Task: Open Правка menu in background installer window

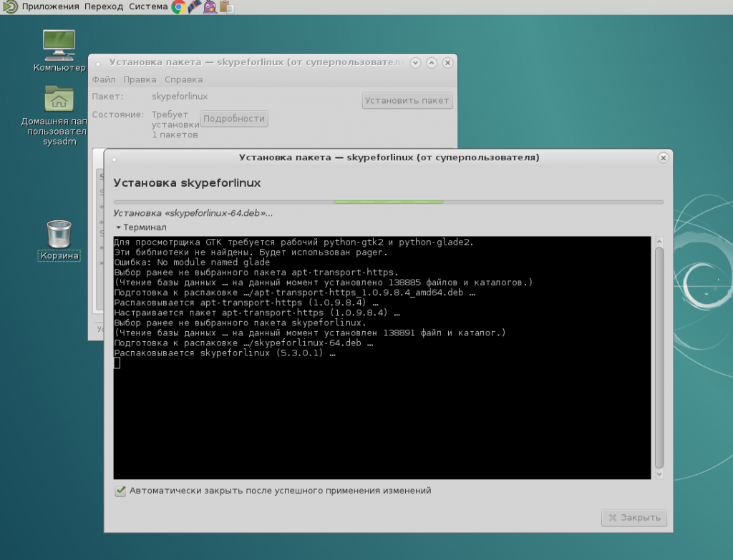Action: (x=140, y=79)
